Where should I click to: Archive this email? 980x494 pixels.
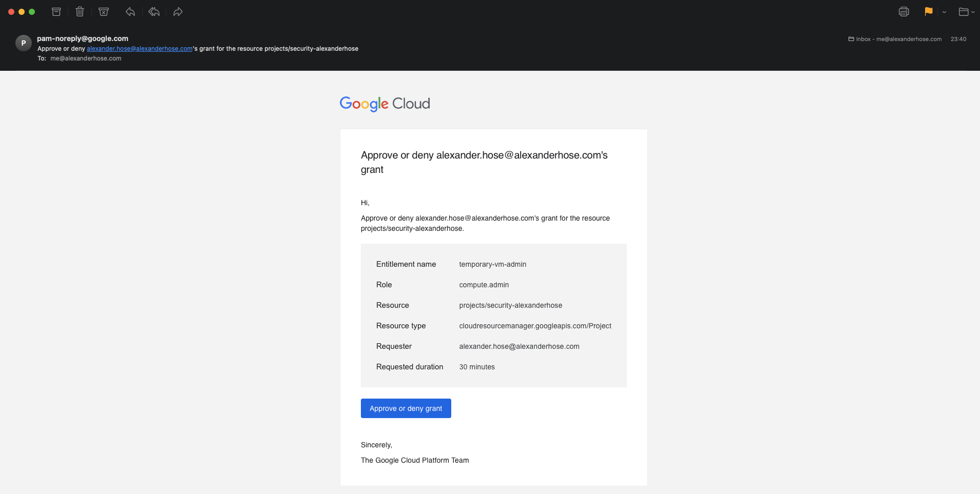[56, 11]
